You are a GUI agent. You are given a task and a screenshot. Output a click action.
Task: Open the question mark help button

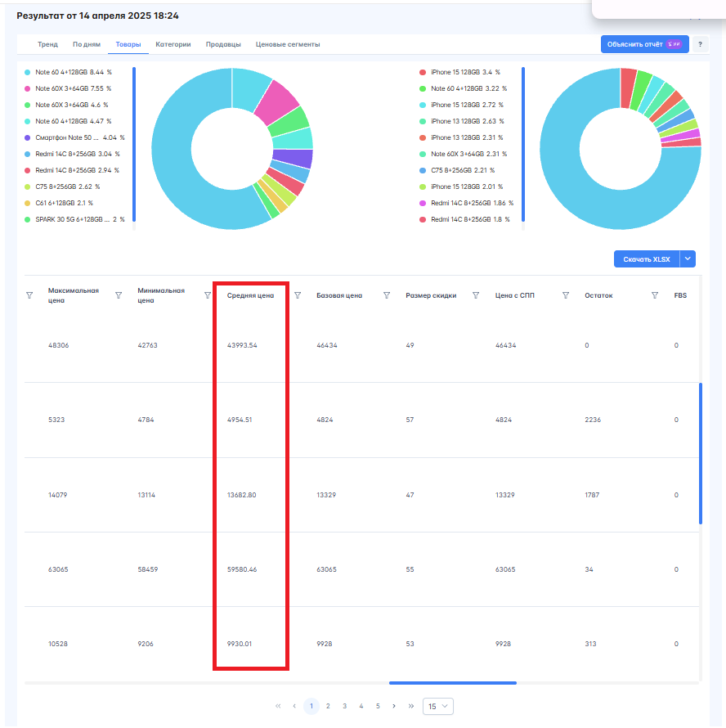point(700,44)
